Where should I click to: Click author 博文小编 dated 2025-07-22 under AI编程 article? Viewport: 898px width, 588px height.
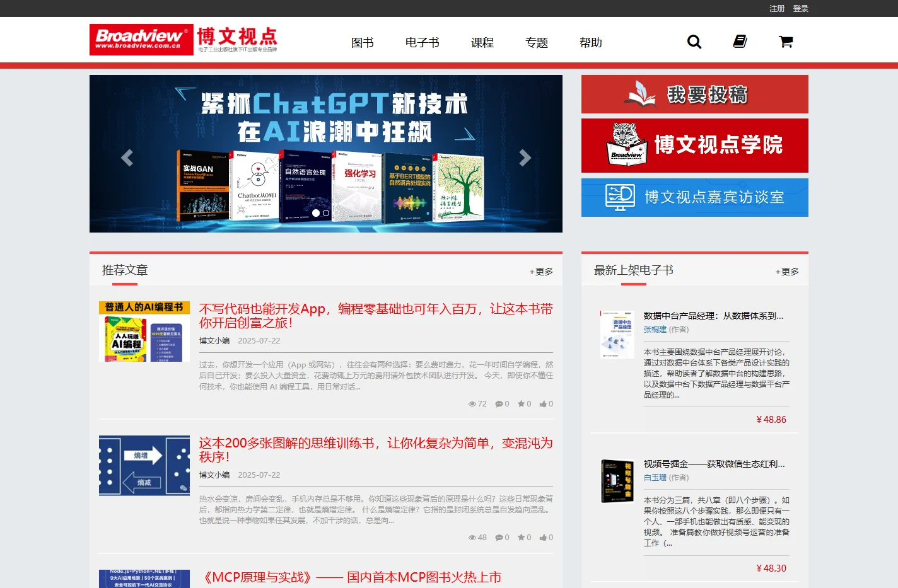coord(214,341)
